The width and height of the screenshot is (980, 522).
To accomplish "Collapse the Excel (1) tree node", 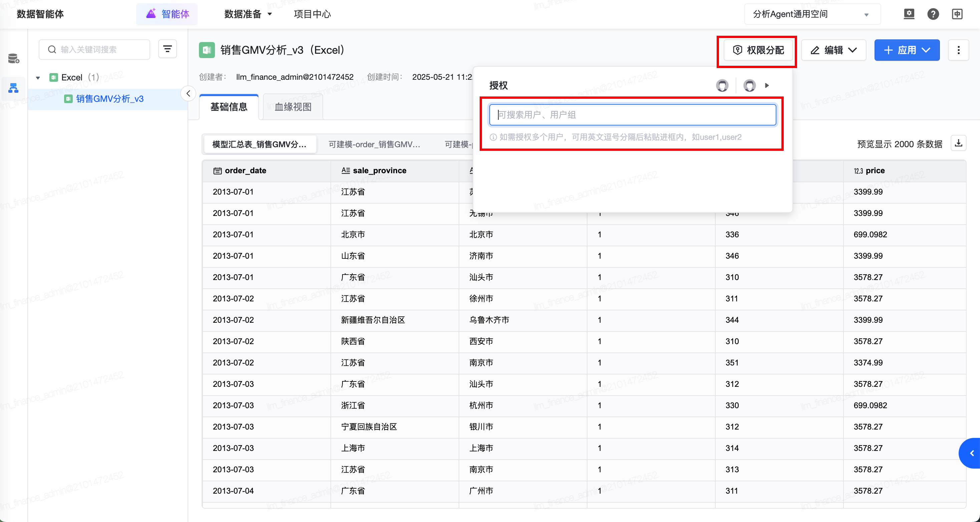I will [x=38, y=78].
